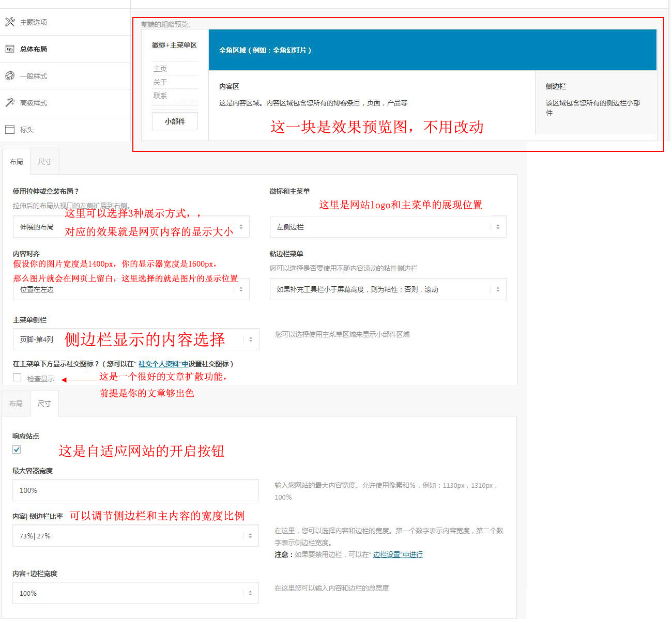Click the 主题选项 wrench icon

tap(10, 22)
